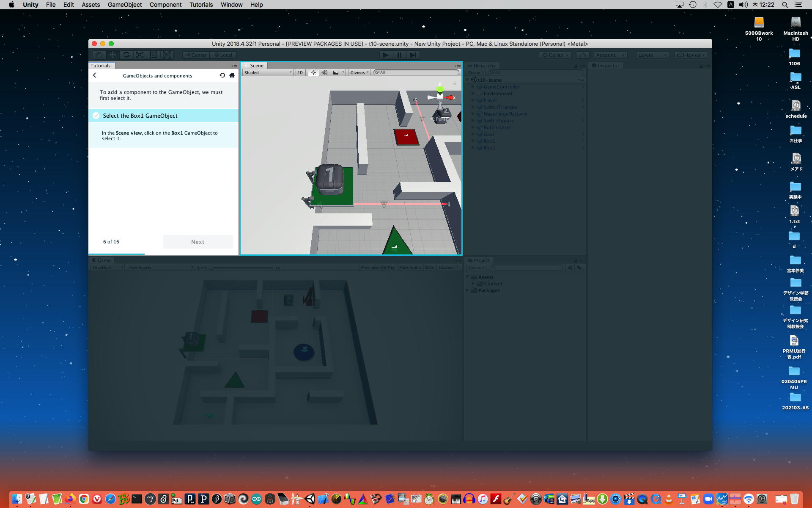This screenshot has height=508, width=812.
Task: Open the Shaded draw mode dropdown
Action: point(268,72)
